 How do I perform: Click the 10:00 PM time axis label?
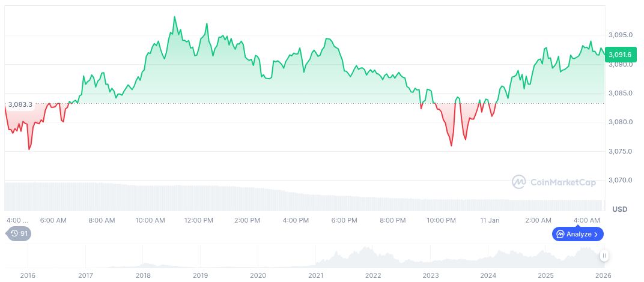(x=442, y=220)
